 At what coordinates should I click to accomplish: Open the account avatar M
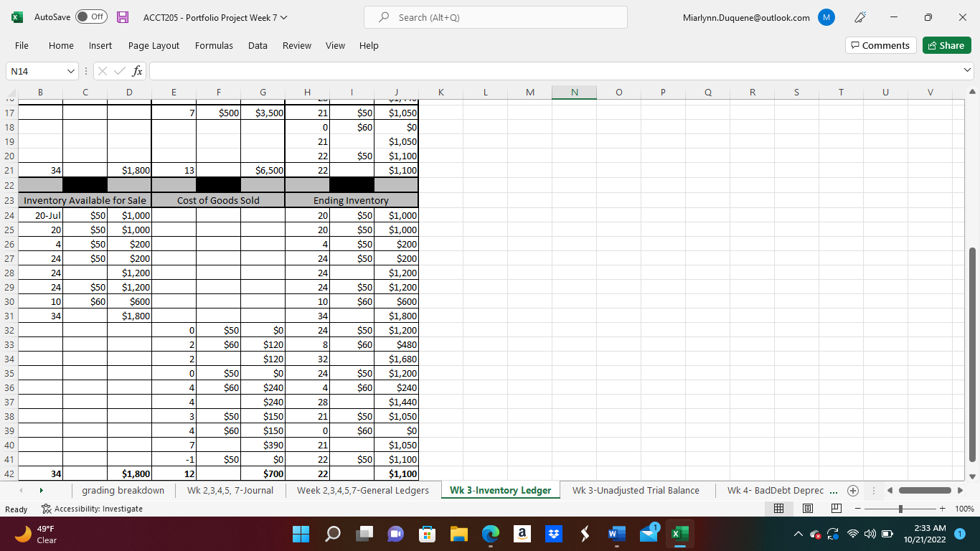(826, 17)
